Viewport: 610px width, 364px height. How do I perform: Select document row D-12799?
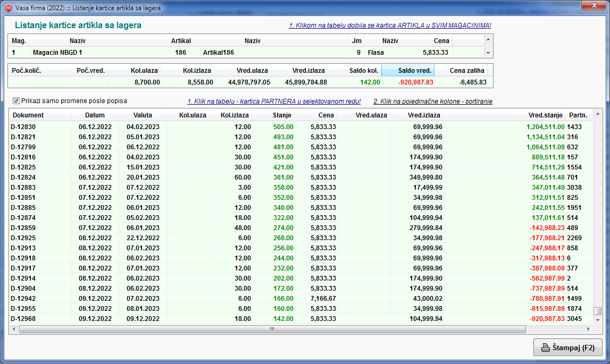pos(300,147)
